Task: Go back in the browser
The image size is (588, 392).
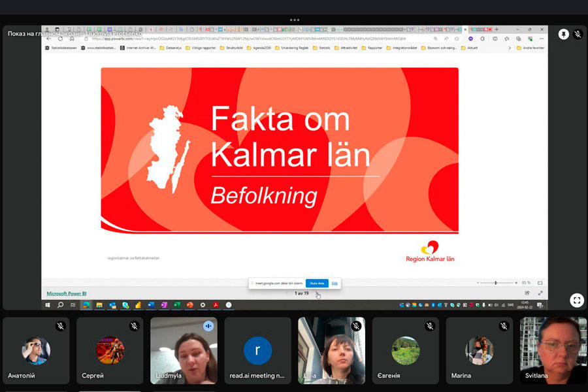Action: pyautogui.click(x=49, y=39)
